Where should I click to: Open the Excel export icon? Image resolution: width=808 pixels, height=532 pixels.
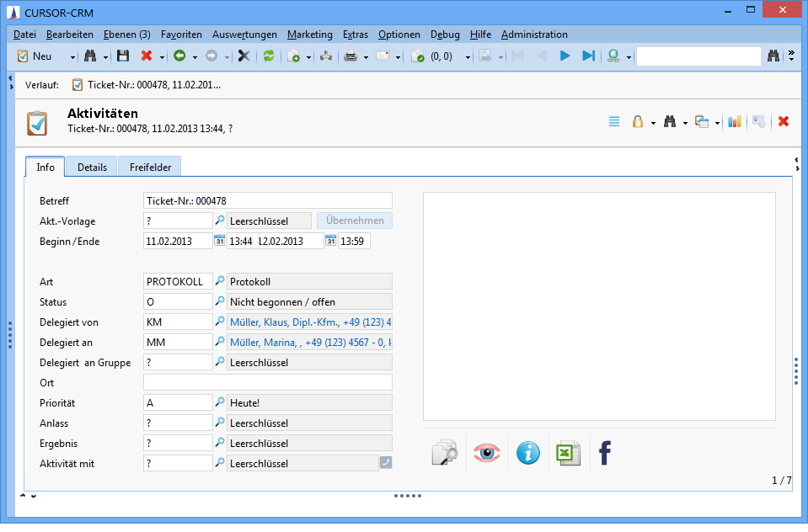[568, 454]
